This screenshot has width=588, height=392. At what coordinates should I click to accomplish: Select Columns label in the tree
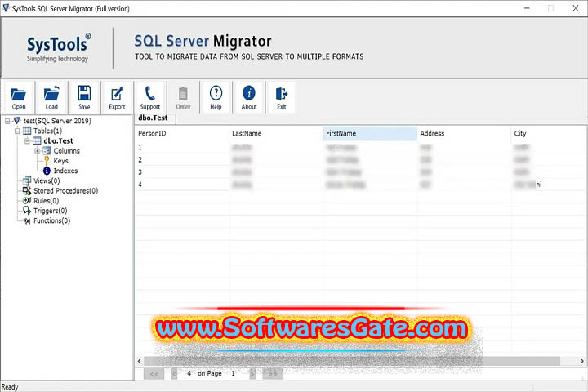[x=66, y=151]
